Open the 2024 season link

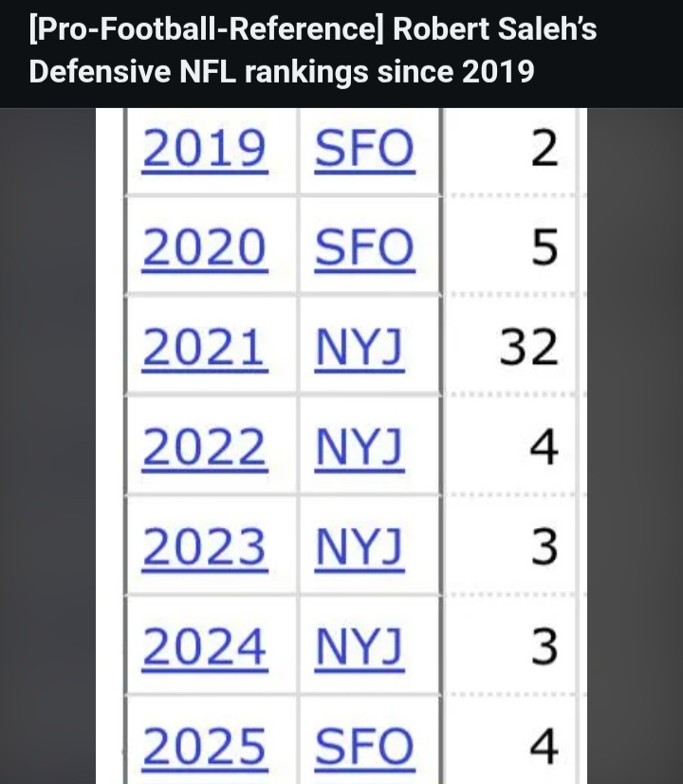205,647
